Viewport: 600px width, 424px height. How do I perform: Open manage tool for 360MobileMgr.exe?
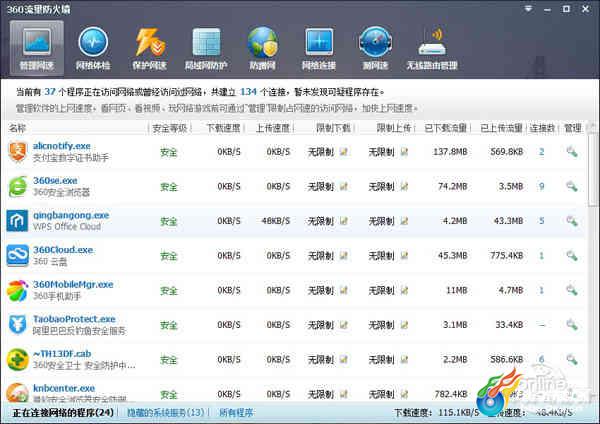coord(572,290)
